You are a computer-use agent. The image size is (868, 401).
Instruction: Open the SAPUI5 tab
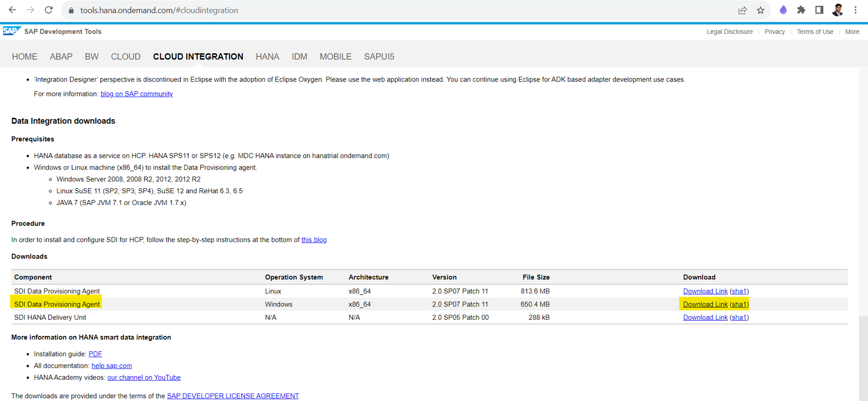click(379, 57)
